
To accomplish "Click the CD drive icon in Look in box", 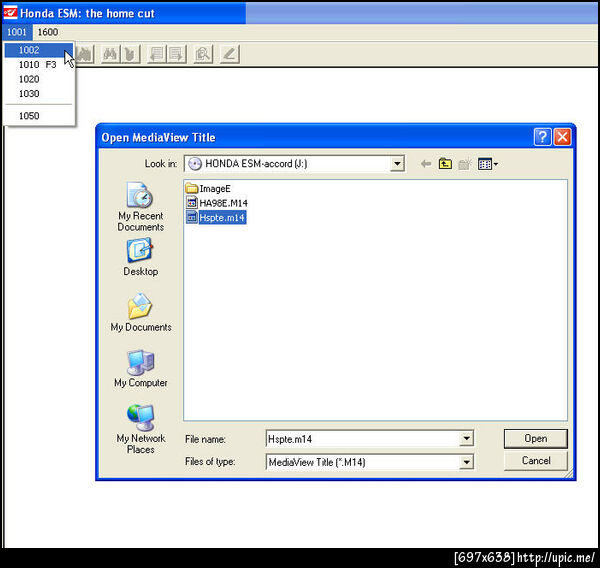I will coord(195,164).
